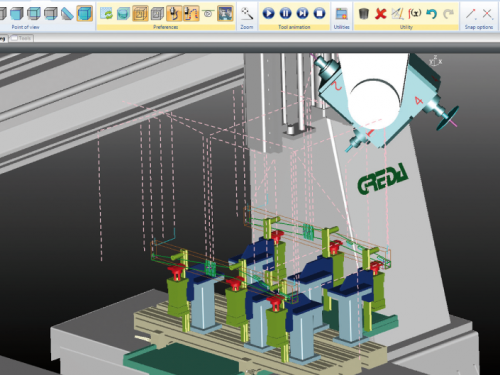Viewport: 500px width, 375px height.
Task: Toggle the machine view picture preference
Action: point(225,14)
